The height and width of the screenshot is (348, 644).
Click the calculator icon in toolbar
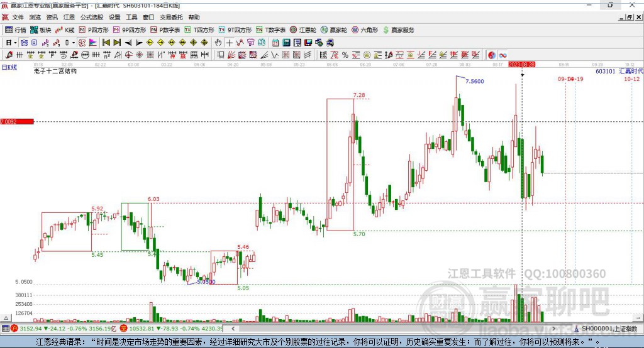click(286, 43)
